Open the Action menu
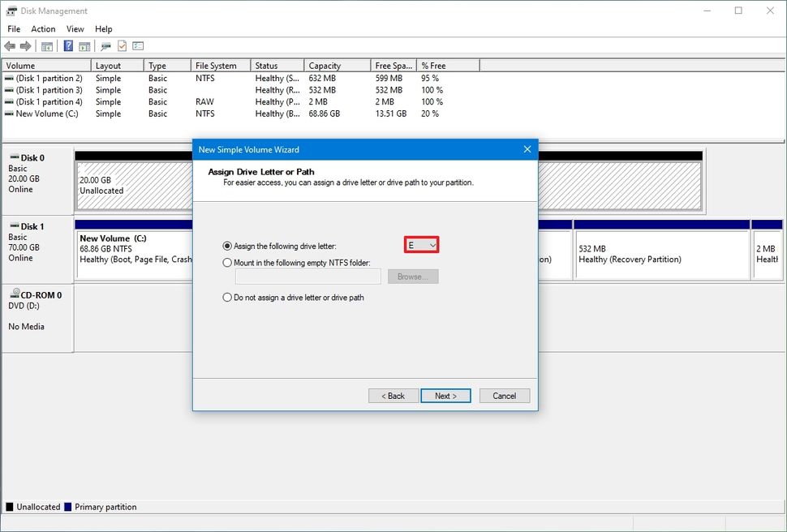The image size is (787, 532). (43, 28)
